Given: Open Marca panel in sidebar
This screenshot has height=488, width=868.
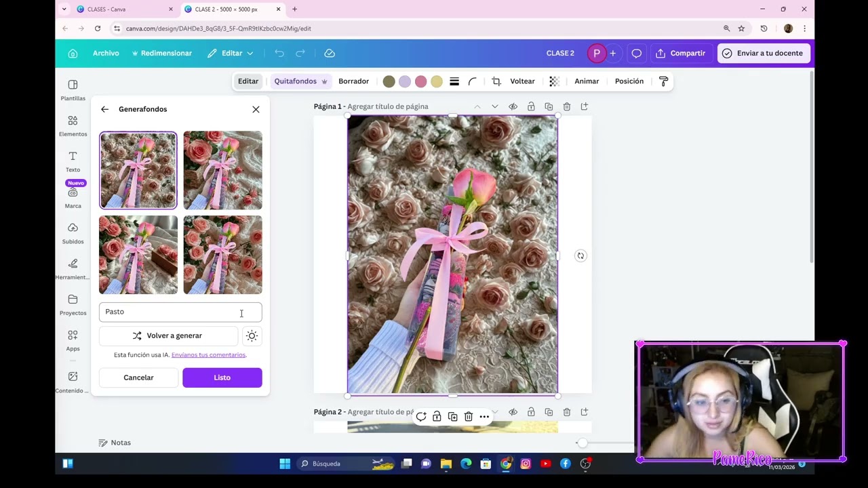Looking at the screenshot, I should click(73, 197).
